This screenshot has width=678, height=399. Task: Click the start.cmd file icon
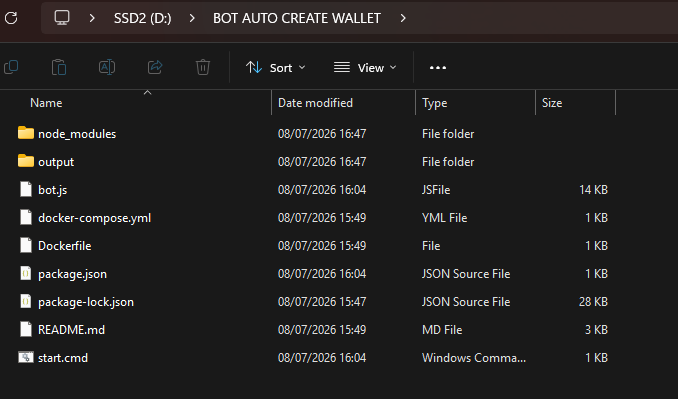pyautogui.click(x=26, y=358)
